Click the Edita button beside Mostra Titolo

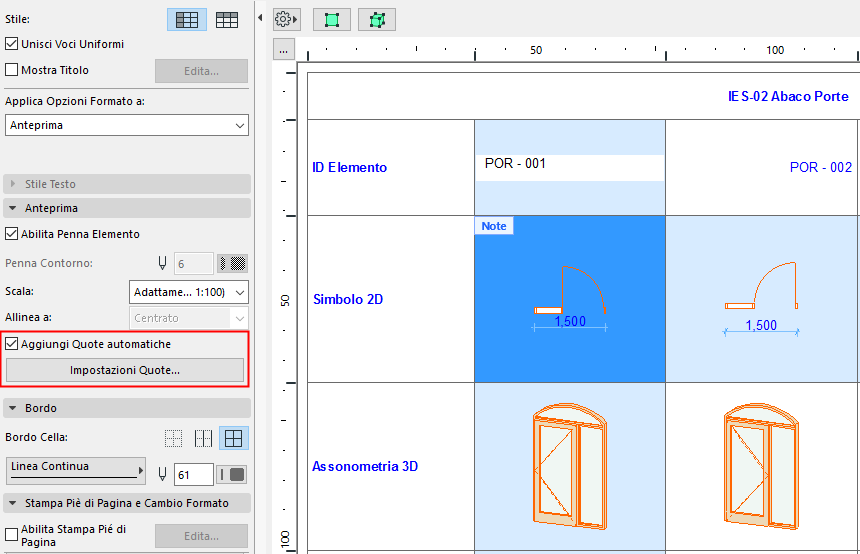click(201, 71)
